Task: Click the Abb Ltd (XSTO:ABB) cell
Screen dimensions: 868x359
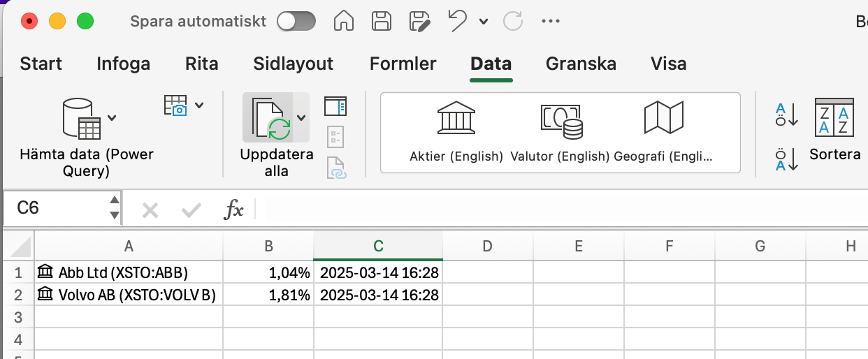Action: (x=129, y=272)
